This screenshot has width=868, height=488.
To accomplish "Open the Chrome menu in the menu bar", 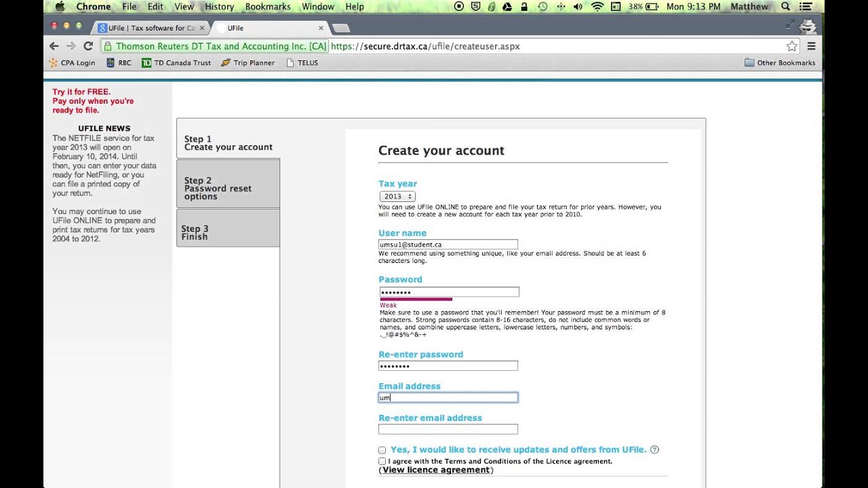I will 94,7.
